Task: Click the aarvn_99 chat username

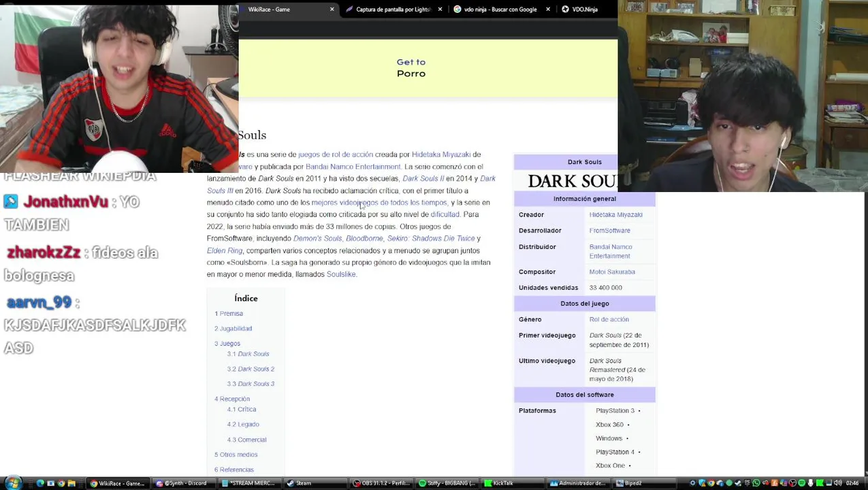Action: pyautogui.click(x=39, y=303)
